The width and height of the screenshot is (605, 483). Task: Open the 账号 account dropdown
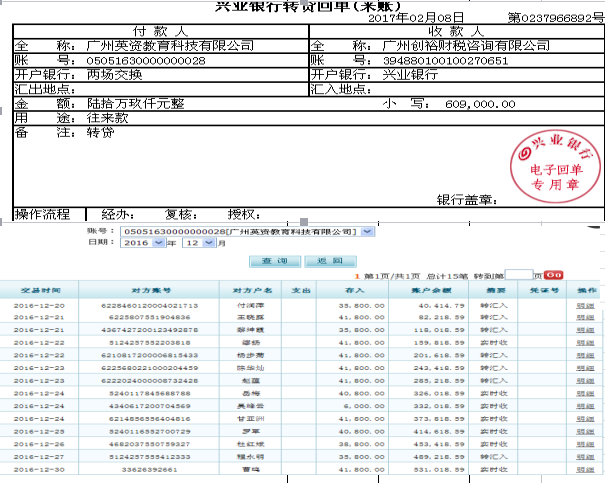(367, 231)
